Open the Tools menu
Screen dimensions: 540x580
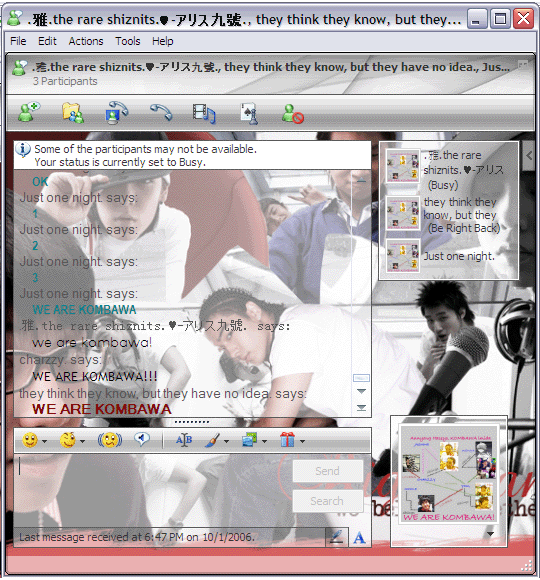pos(128,41)
